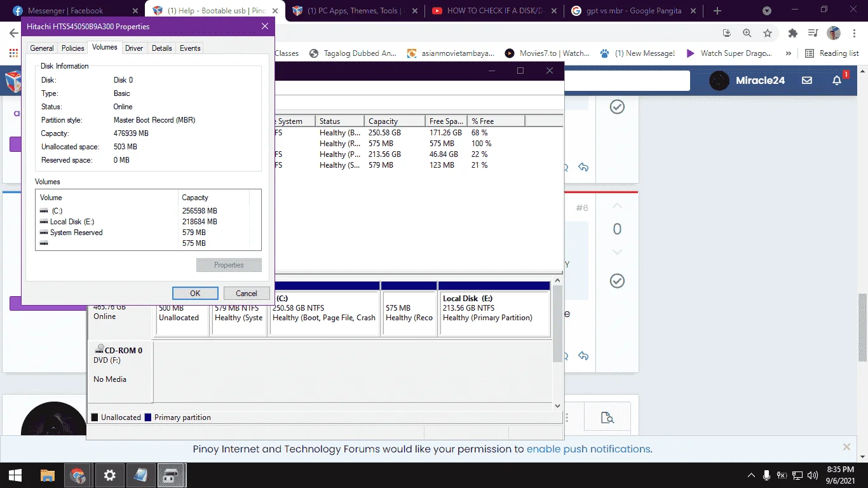868x488 pixels.
Task: Open the Movies7.to bookmark
Action: (547, 53)
